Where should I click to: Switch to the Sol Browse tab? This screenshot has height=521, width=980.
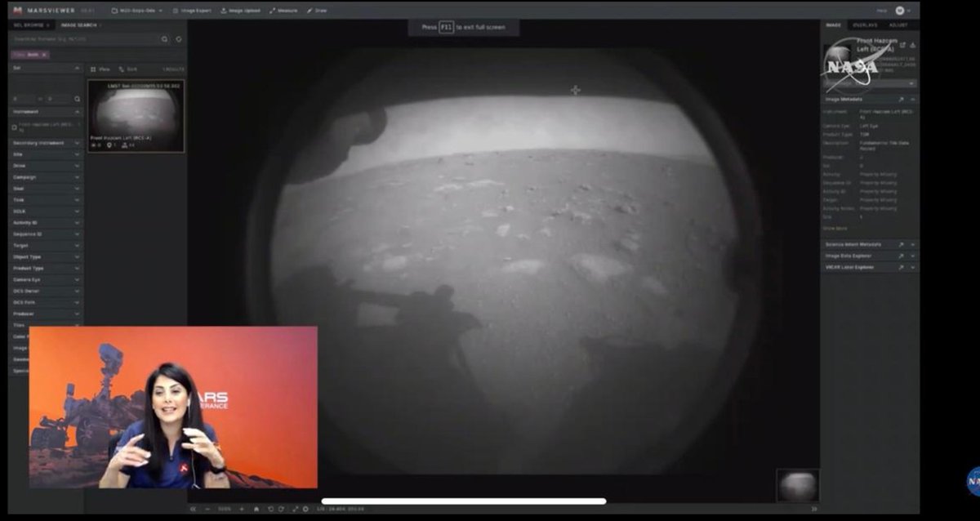[x=29, y=25]
